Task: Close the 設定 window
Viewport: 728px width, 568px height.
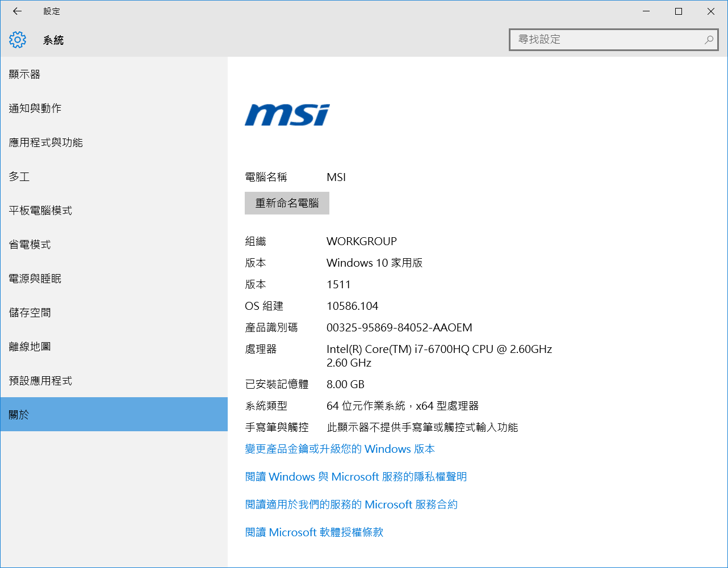Action: coord(711,11)
